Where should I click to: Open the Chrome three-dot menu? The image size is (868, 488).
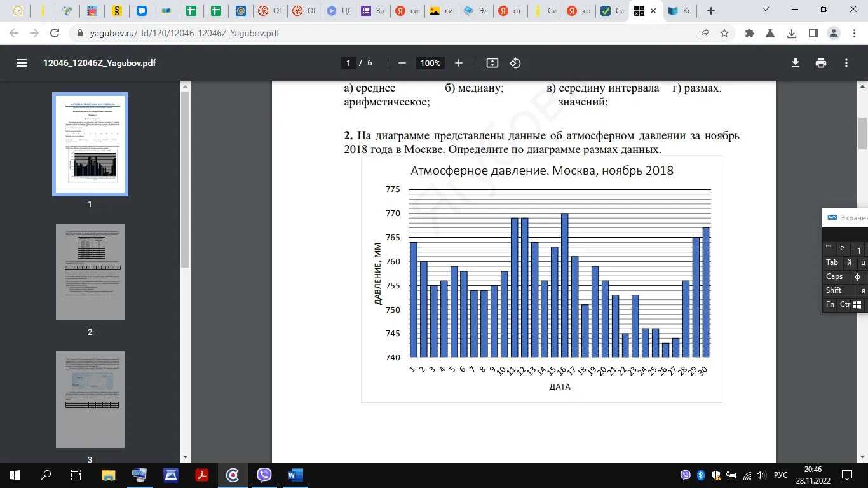pyautogui.click(x=853, y=33)
